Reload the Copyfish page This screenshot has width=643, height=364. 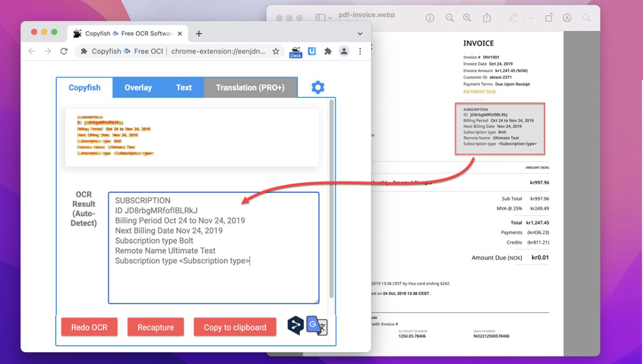[64, 51]
